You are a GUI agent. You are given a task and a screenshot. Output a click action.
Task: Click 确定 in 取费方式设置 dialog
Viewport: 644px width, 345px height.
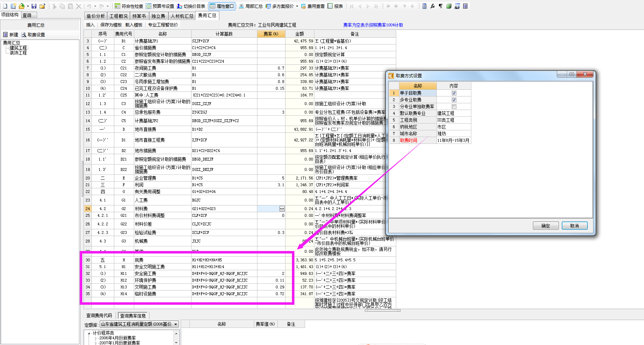pyautogui.click(x=546, y=226)
